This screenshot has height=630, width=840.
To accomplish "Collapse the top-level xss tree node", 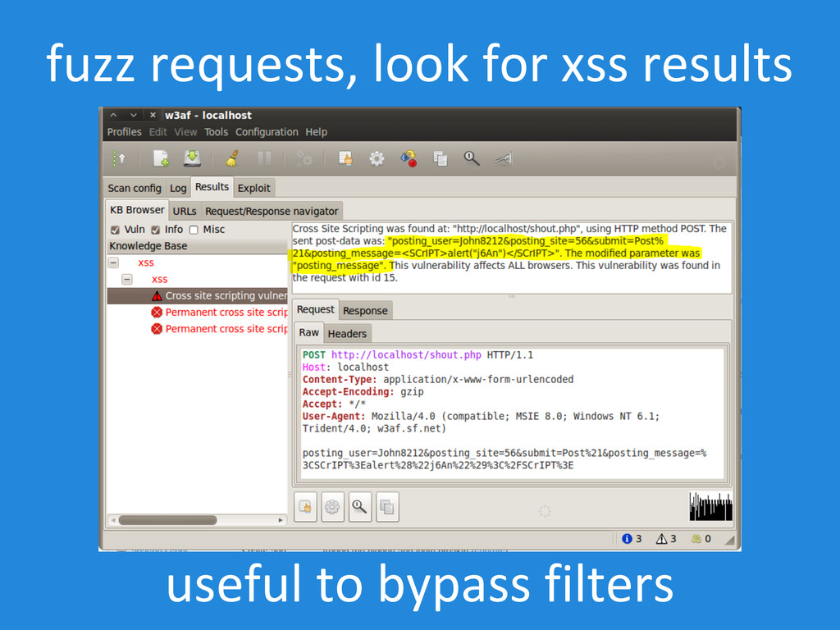I will click(113, 262).
